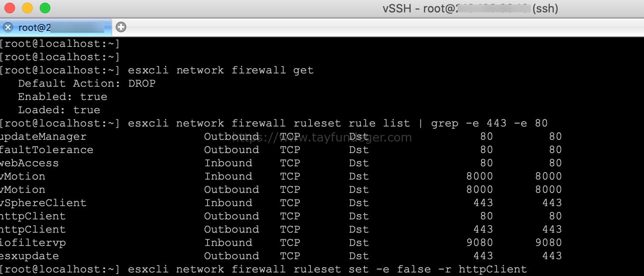
Task: Close the root@ session tab
Action: coord(8,27)
